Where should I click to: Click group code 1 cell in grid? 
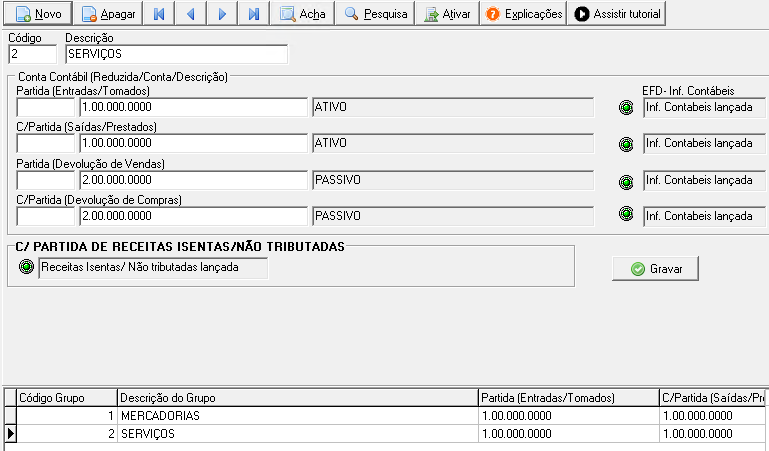[x=67, y=416]
